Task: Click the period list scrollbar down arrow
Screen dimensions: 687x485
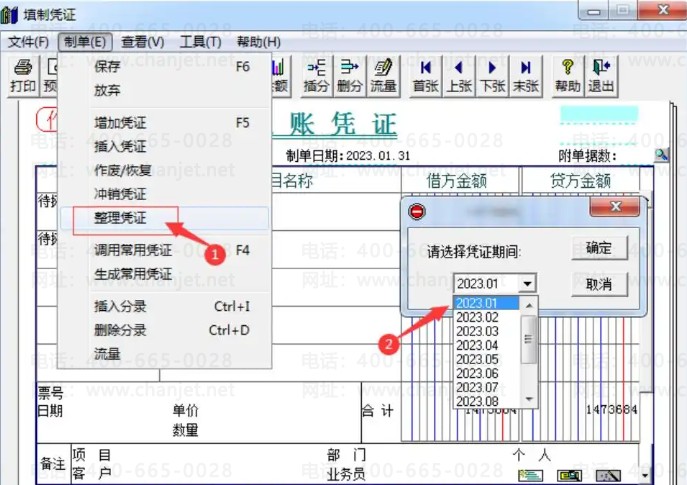Action: coord(529,399)
